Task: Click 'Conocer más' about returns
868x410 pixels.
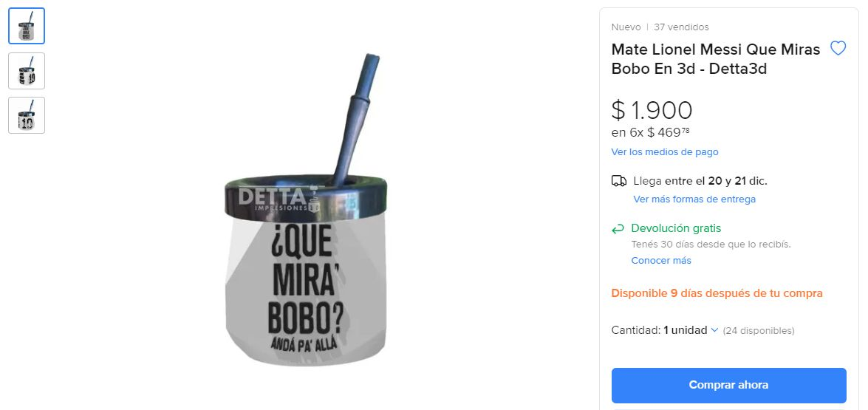Action: tap(660, 261)
